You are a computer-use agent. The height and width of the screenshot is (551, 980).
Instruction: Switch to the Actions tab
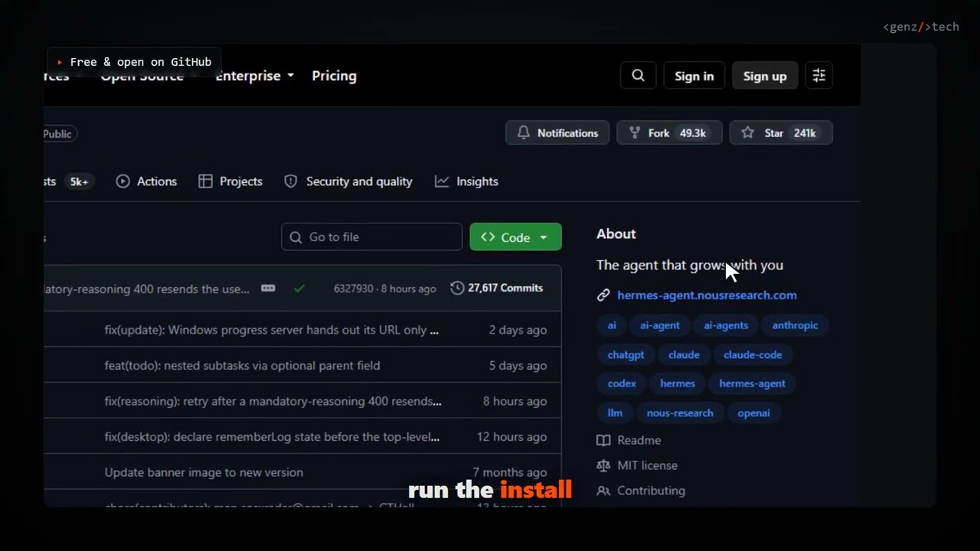(146, 181)
